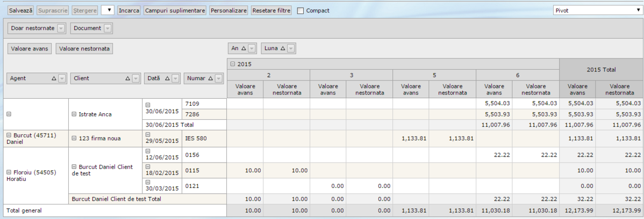The image size is (644, 219).
Task: Open the Luna column filter dropdown
Action: pyautogui.click(x=291, y=48)
